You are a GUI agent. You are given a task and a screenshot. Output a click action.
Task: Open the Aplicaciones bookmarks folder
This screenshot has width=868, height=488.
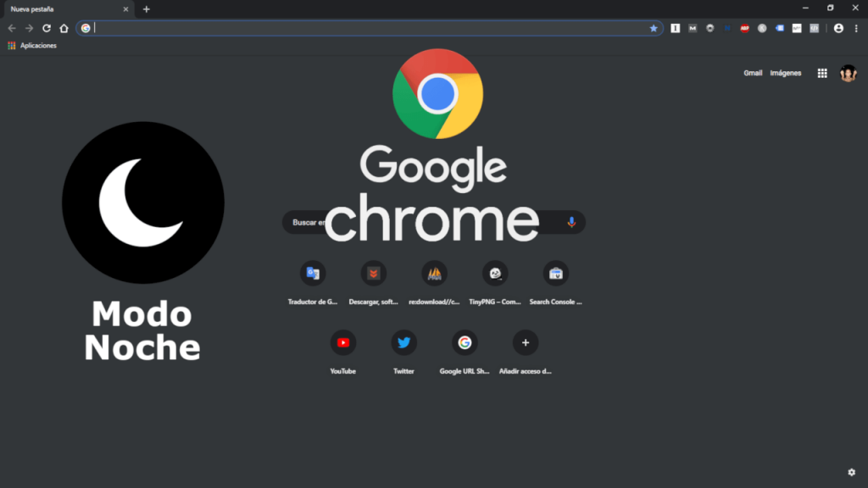tap(32, 45)
